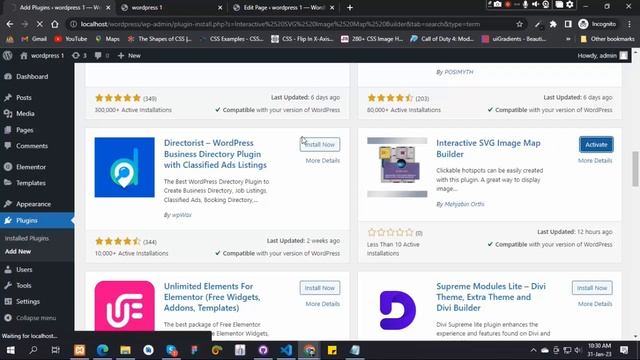Viewport: 640px width, 360px height.
Task: Open Templates in the sidebar
Action: click(31, 183)
